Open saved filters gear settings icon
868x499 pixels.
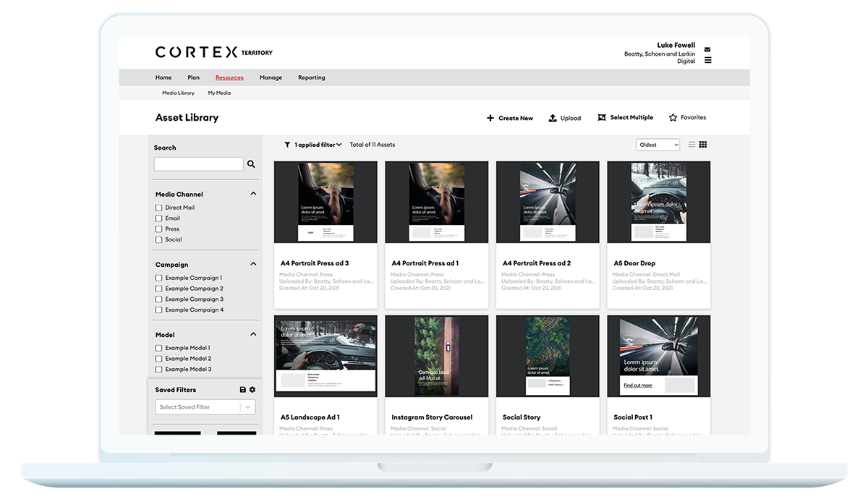252,390
